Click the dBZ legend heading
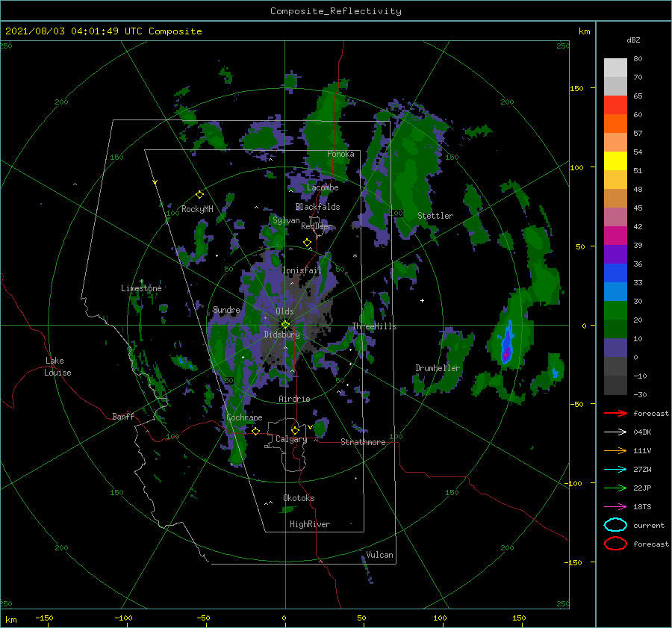 tap(633, 40)
